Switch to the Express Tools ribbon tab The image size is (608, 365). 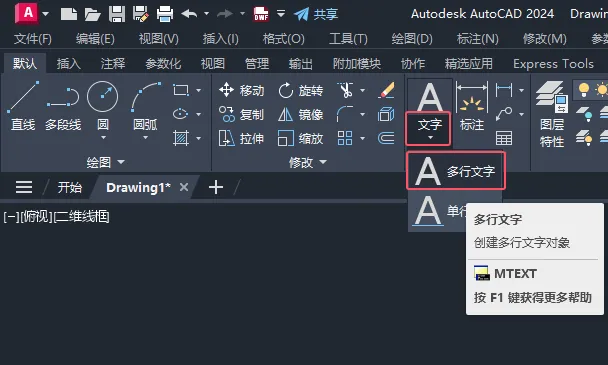pyautogui.click(x=553, y=64)
